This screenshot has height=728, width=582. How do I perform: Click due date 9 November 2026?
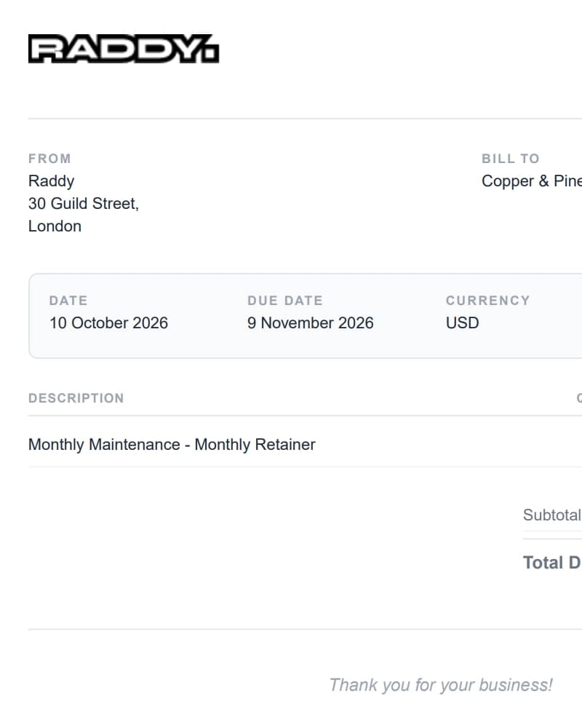311,323
